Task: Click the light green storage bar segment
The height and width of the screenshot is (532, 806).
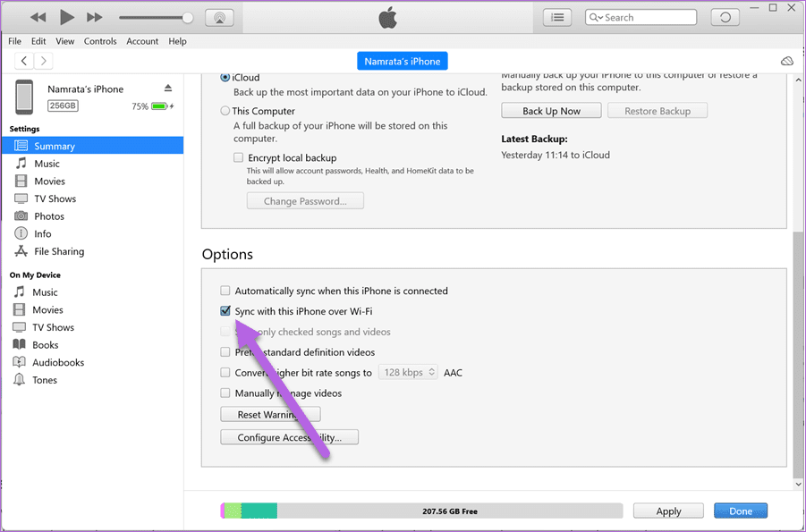Action: 233,511
